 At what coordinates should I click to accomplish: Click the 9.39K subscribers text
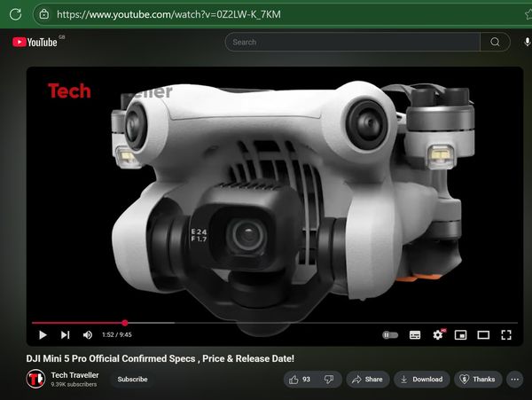click(74, 384)
